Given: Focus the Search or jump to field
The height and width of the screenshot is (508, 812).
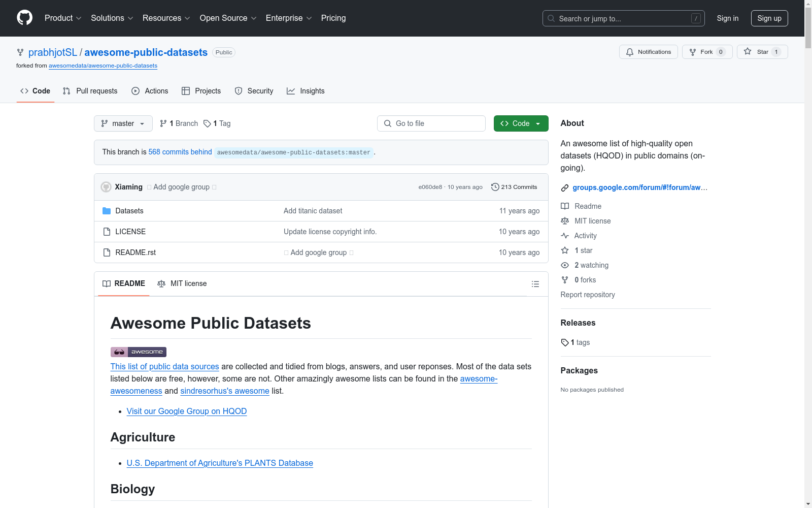Looking at the screenshot, I should [623, 18].
